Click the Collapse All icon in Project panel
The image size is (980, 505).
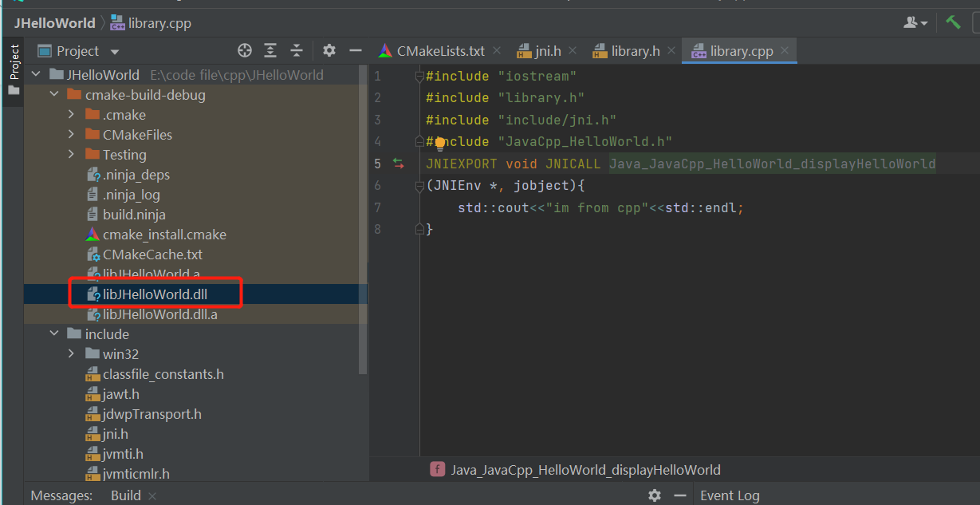click(x=297, y=51)
